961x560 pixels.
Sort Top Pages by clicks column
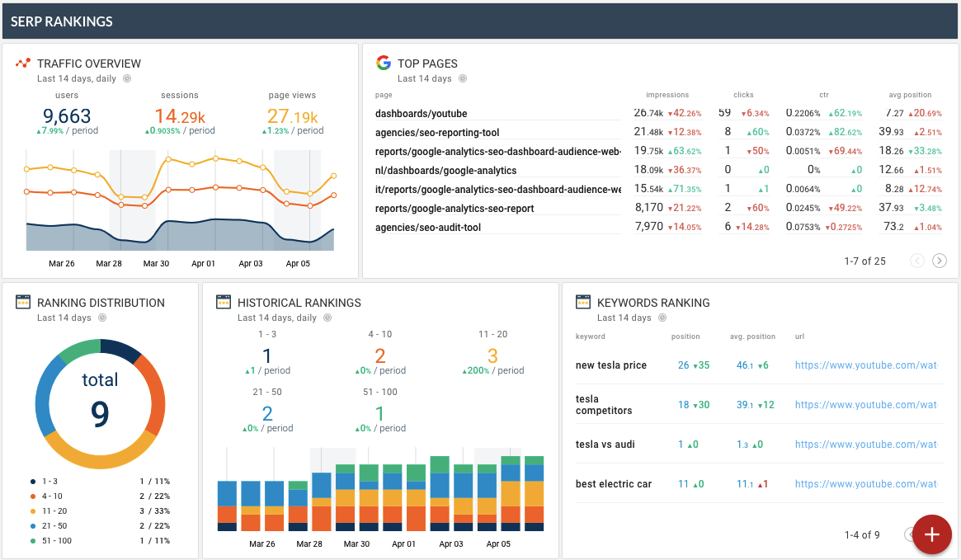pyautogui.click(x=743, y=95)
